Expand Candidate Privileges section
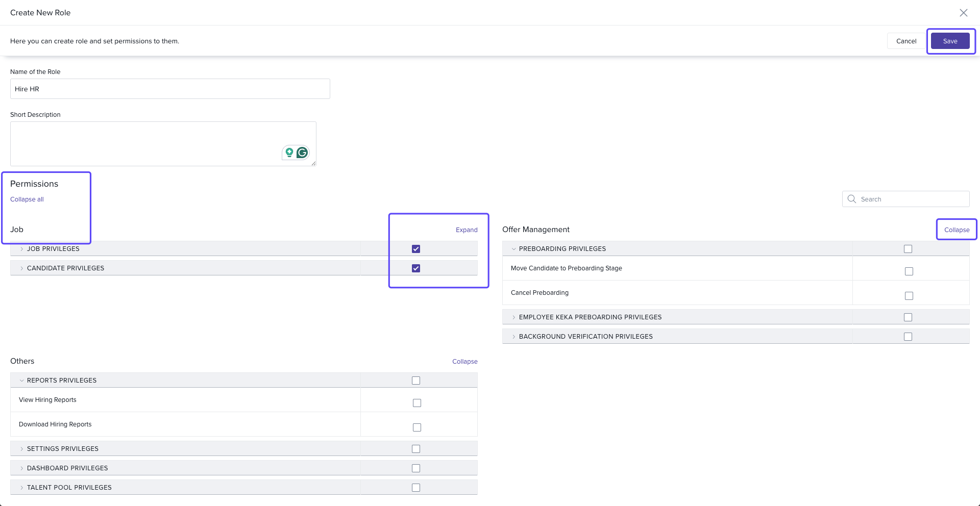This screenshot has height=506, width=980. click(x=21, y=268)
